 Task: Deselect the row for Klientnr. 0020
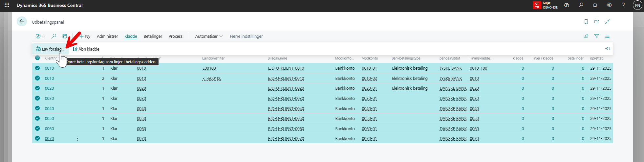[x=37, y=88]
